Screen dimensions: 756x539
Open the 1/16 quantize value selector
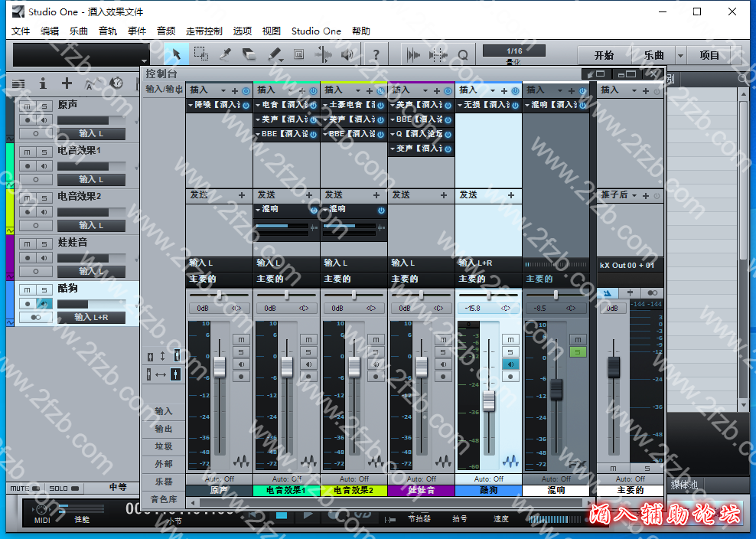tap(514, 51)
